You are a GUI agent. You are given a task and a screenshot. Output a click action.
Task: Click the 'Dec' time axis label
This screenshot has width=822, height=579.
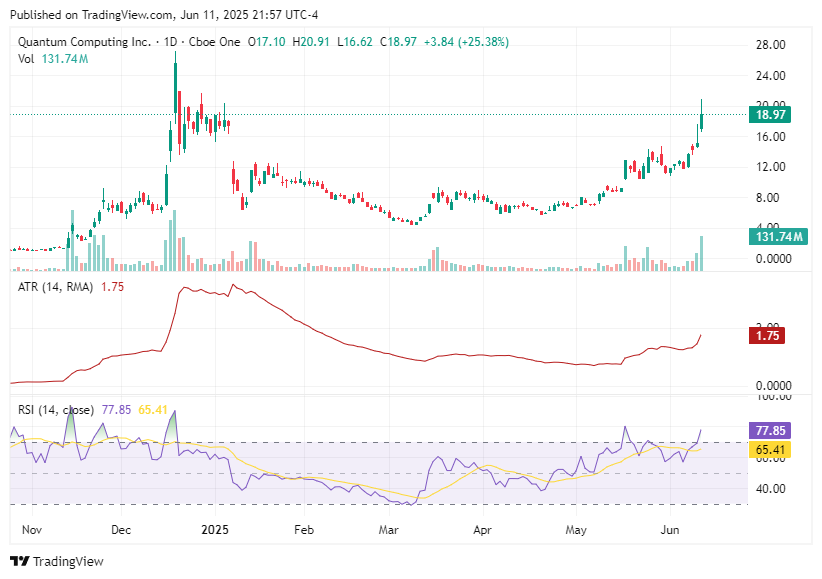click(x=121, y=530)
